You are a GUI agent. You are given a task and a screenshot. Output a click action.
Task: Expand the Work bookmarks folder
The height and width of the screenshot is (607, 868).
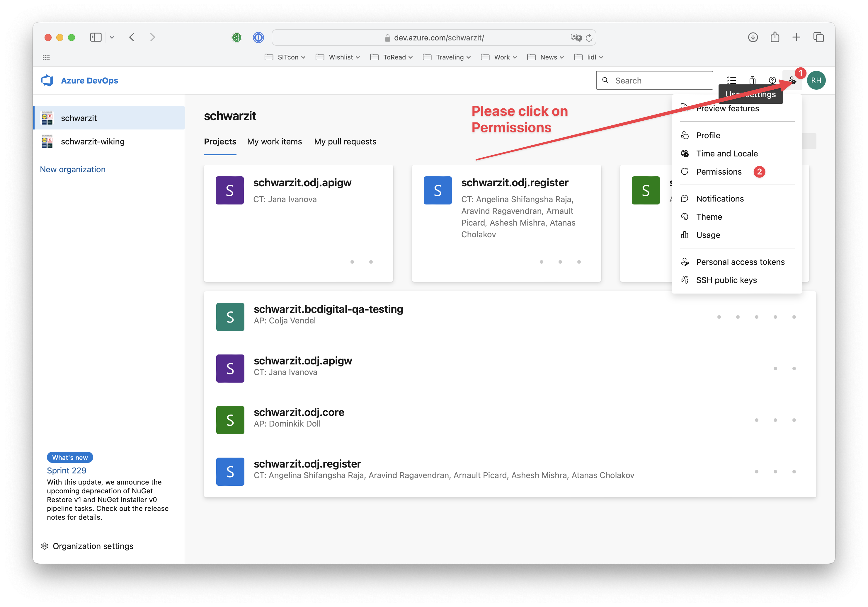[x=499, y=57]
